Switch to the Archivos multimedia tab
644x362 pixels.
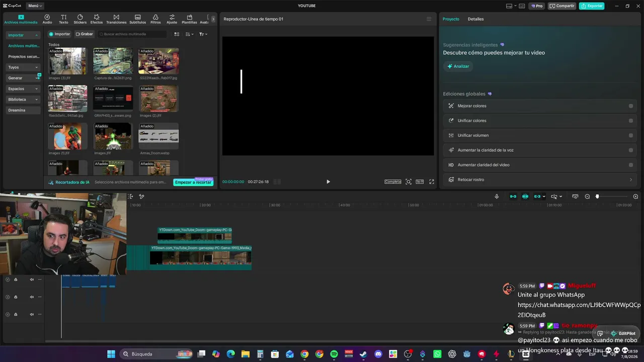pos(21,19)
